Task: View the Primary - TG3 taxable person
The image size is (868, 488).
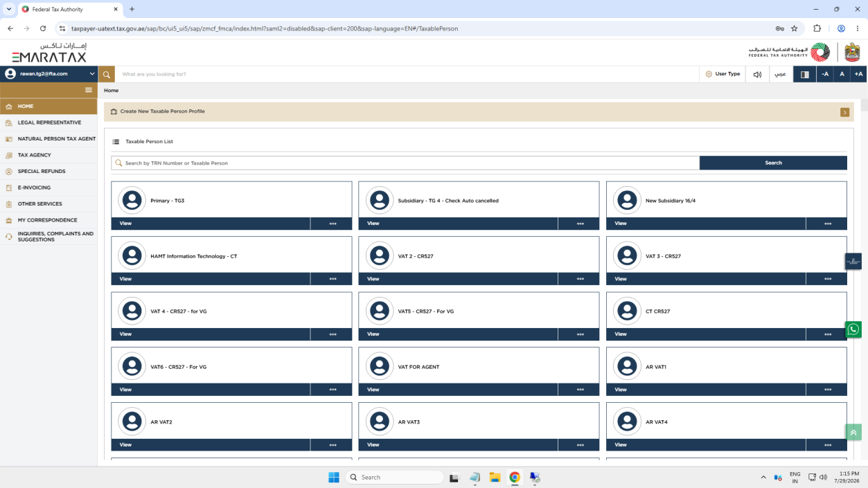Action: point(211,224)
